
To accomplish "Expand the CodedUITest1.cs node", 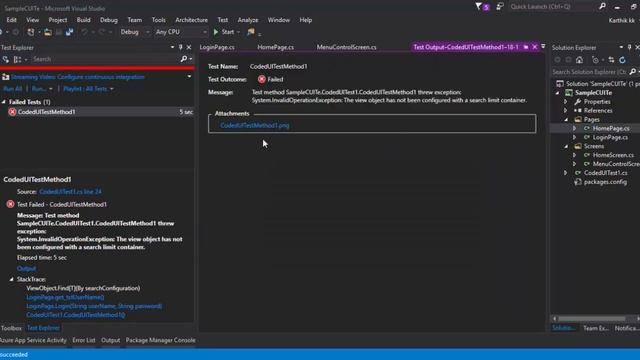I will (566, 173).
